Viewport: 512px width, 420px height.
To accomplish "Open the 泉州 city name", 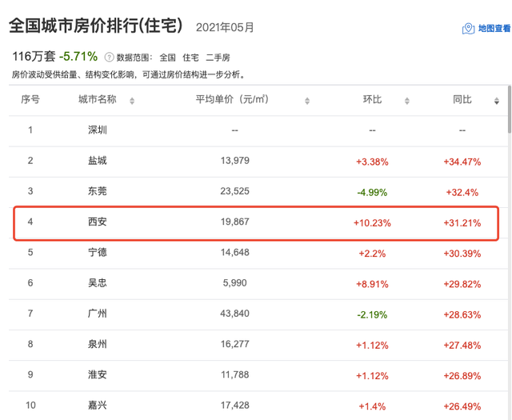I will click(x=98, y=344).
